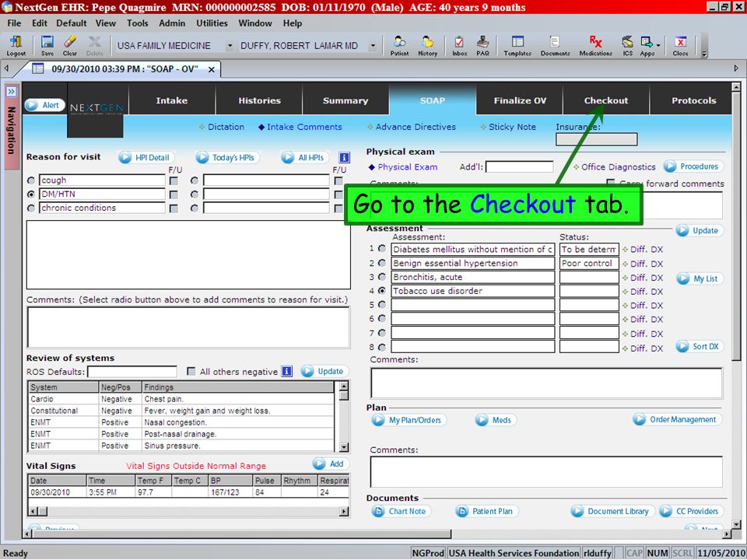Viewport: 747px width, 560px height.
Task: Select the cough reason radio button
Action: point(31,180)
